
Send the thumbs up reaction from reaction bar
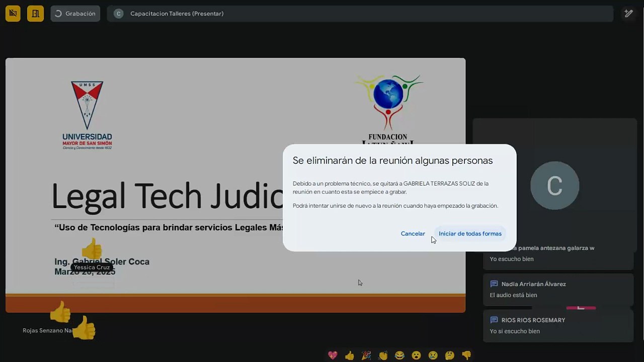point(350,355)
